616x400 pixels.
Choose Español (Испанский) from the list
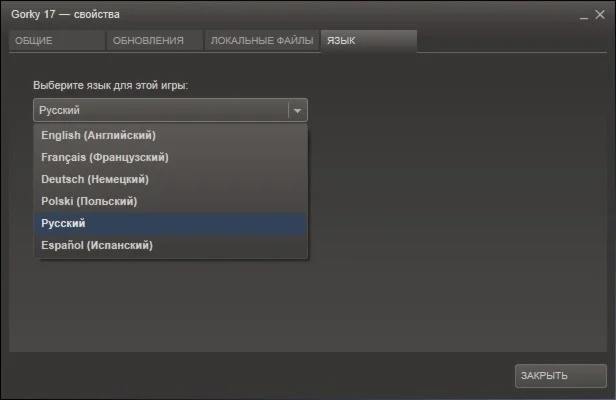[170, 245]
